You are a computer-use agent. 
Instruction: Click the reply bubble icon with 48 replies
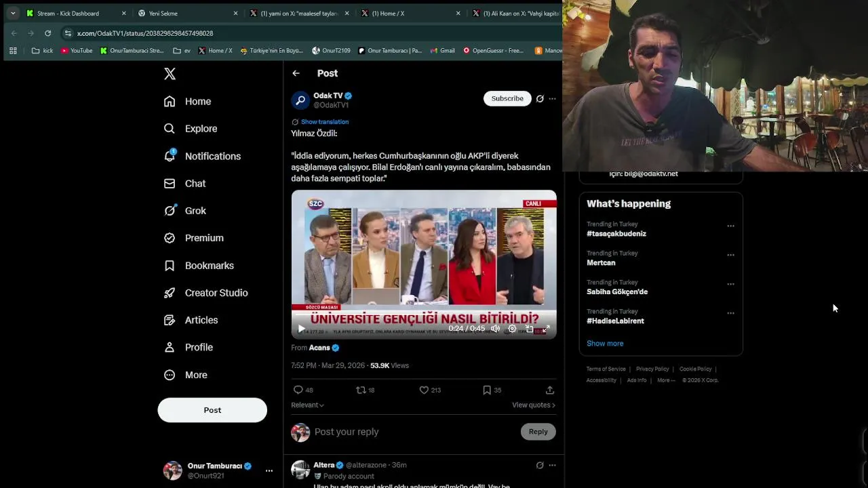[298, 390]
